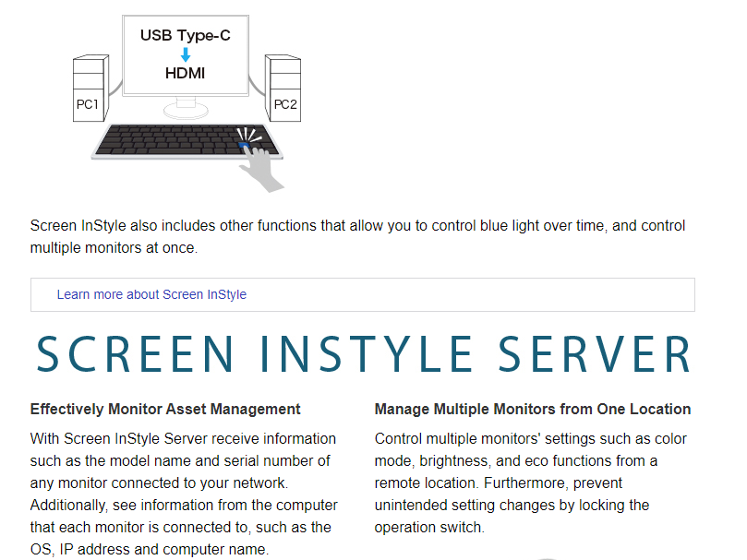Click the paragraph starting 'With Screen InStyle Server receive'

coord(184,494)
